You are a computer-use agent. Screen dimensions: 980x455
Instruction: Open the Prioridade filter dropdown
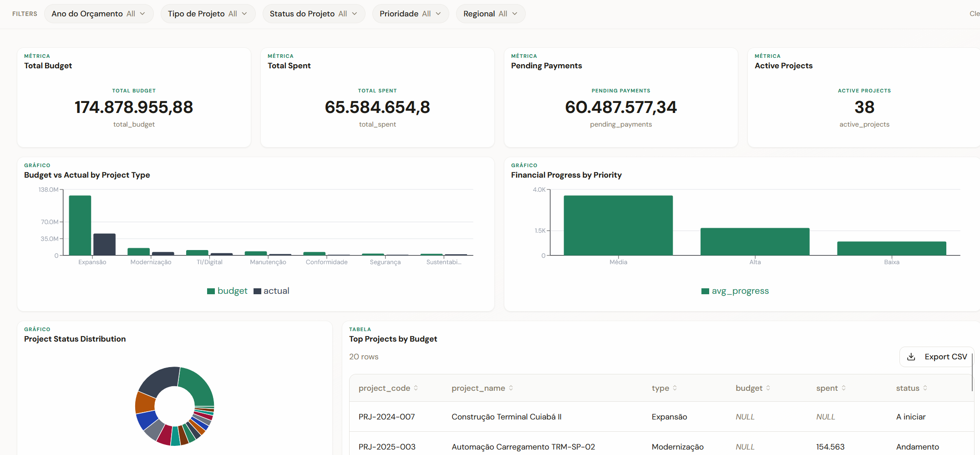coord(410,14)
